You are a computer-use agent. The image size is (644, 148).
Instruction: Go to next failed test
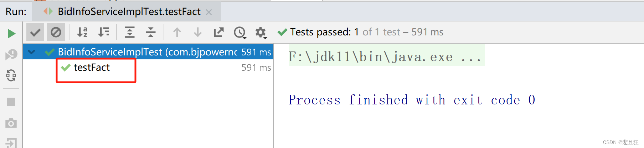click(197, 32)
